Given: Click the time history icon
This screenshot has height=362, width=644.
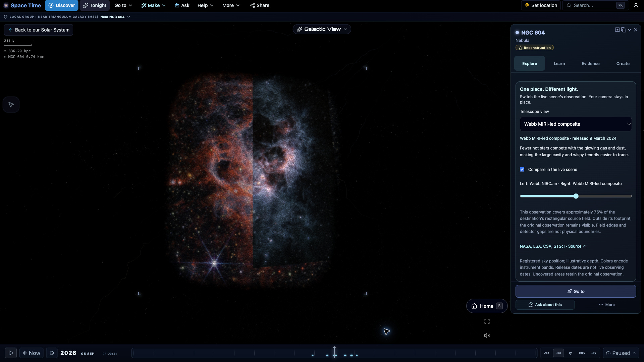Looking at the screenshot, I should point(52,353).
